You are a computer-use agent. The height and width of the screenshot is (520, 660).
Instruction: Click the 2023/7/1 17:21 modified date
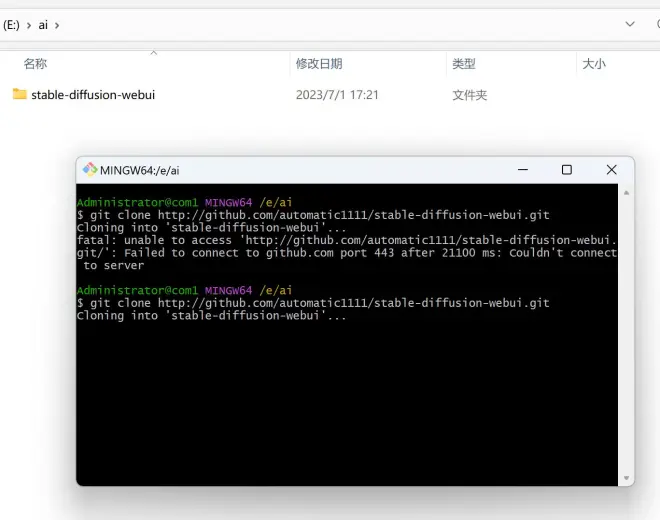[x=337, y=95]
